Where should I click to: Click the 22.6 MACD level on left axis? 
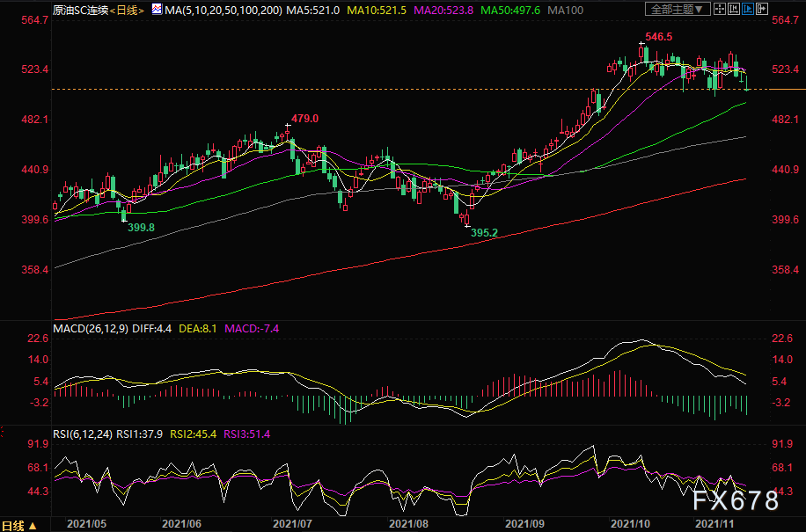[x=38, y=339]
